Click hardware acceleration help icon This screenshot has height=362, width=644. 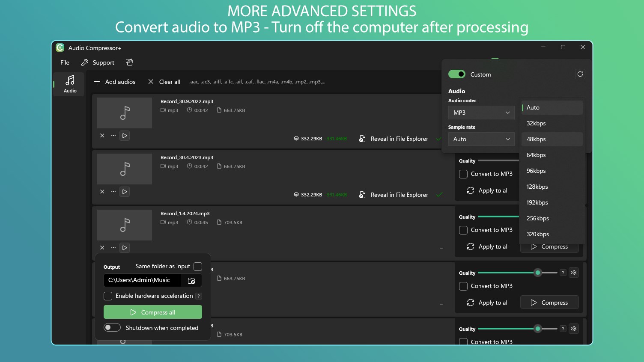[x=199, y=296]
